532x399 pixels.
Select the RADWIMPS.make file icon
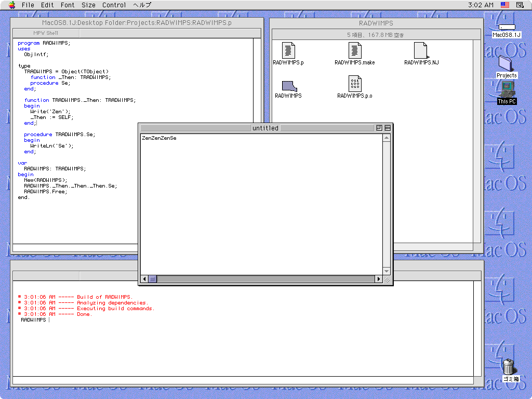pyautogui.click(x=354, y=54)
